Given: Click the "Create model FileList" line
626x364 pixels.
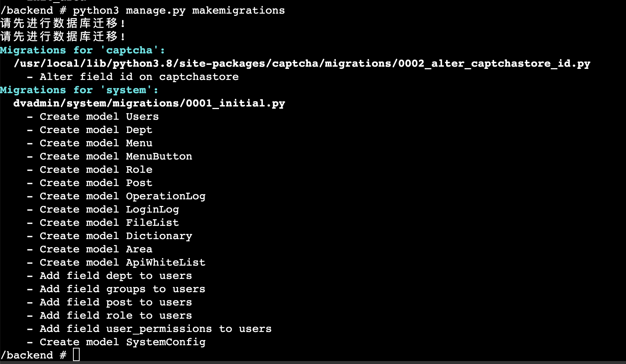Looking at the screenshot, I should coord(103,223).
